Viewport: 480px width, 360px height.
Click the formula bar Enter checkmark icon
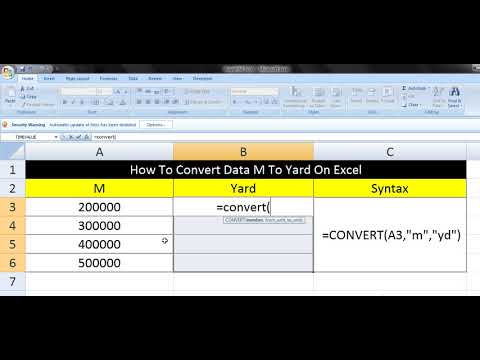click(x=79, y=137)
